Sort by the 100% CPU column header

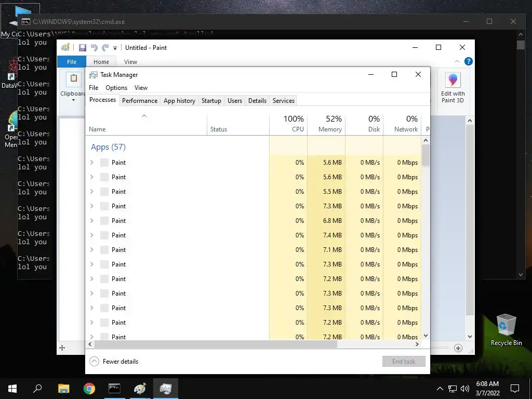point(288,124)
